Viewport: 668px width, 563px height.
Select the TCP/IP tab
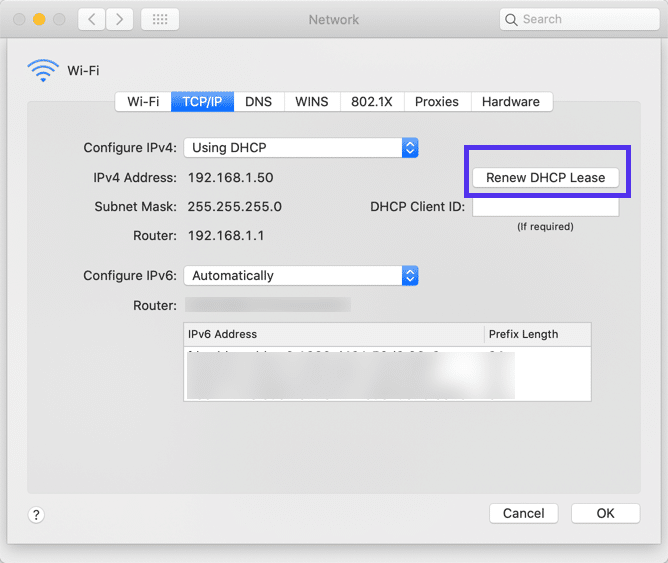(203, 101)
